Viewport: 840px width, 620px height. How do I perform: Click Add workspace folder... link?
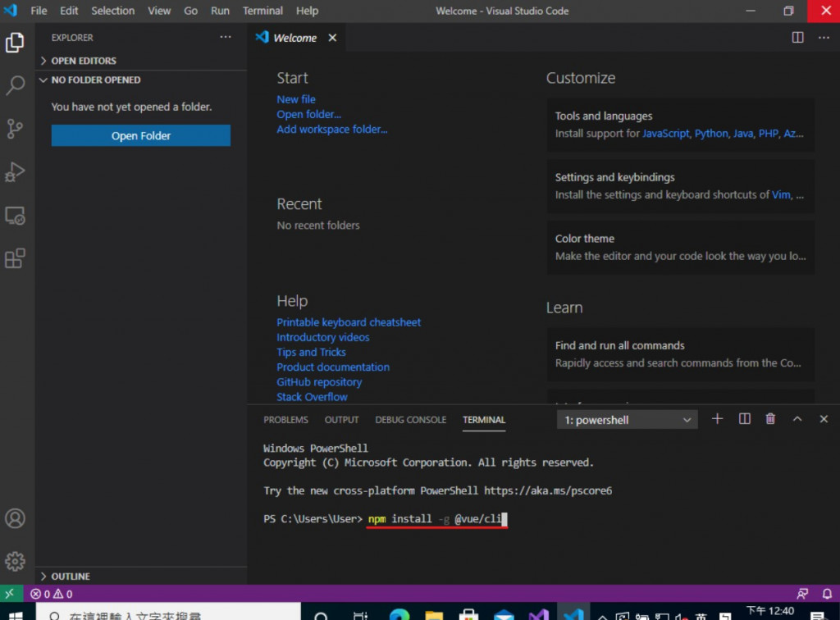coord(331,129)
